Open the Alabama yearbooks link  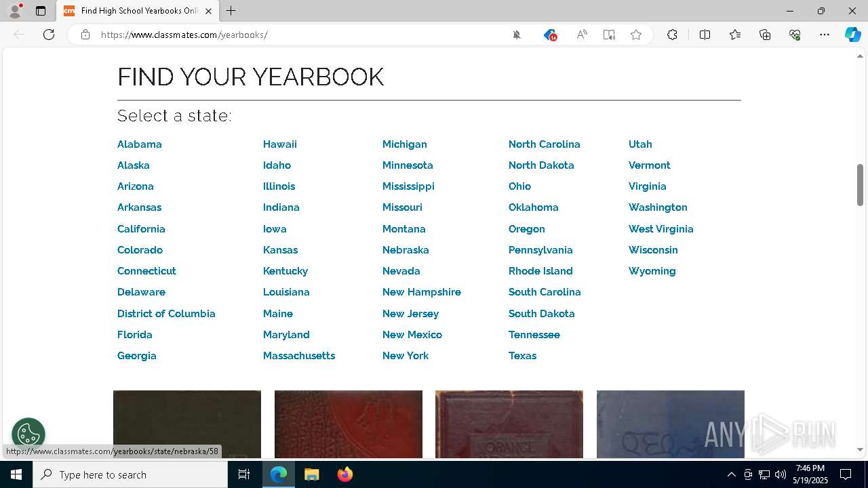coord(140,144)
